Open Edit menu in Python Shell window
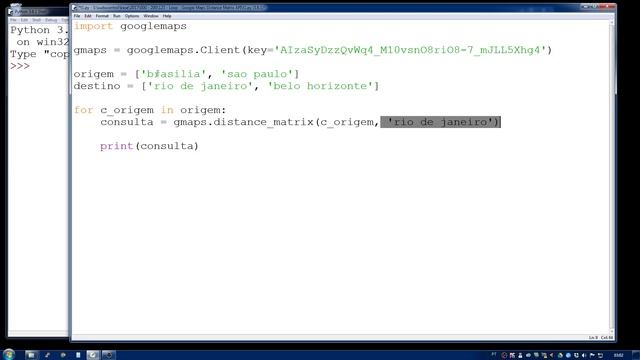The height and width of the screenshot is (360, 640). (x=24, y=20)
